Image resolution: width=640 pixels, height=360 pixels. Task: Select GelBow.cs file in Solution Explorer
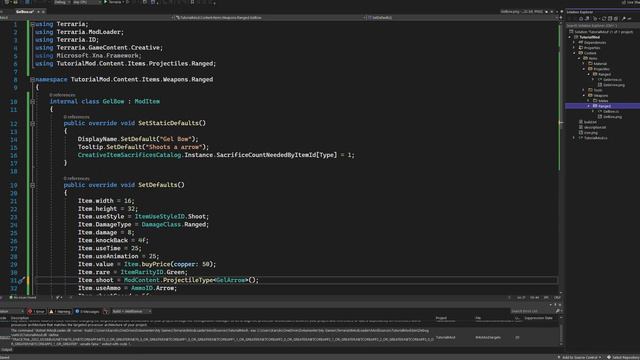pos(609,111)
